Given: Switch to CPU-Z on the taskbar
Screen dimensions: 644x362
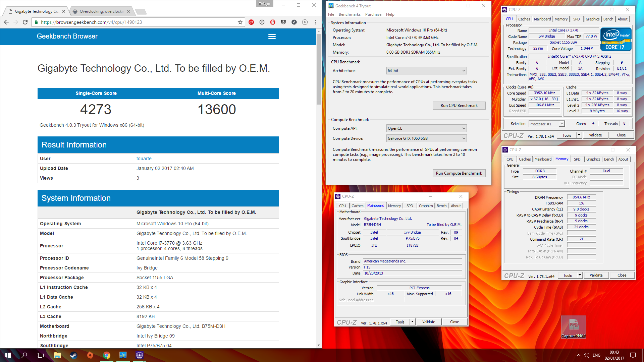Looking at the screenshot, I should tap(140, 355).
